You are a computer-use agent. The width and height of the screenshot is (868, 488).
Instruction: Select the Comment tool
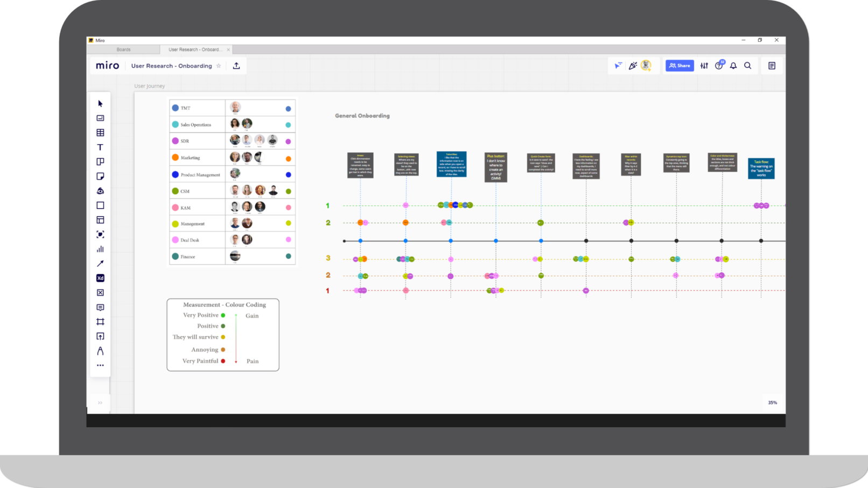[x=100, y=307]
